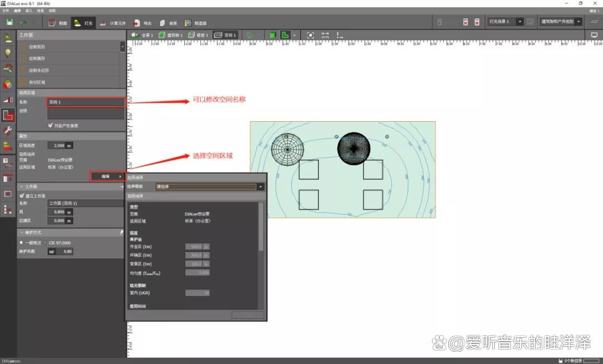Click the MF 0.80 maintenance factor field

[x=60, y=251]
